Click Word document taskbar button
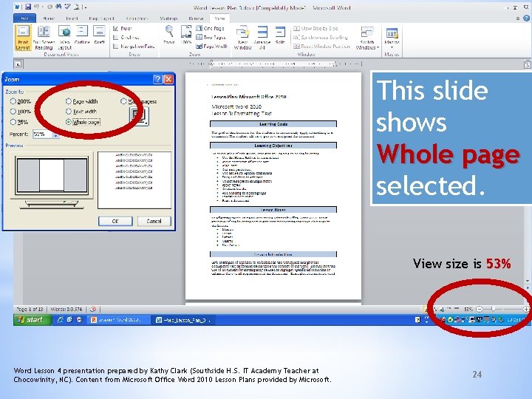Image resolution: width=532 pixels, height=399 pixels. pos(183,320)
